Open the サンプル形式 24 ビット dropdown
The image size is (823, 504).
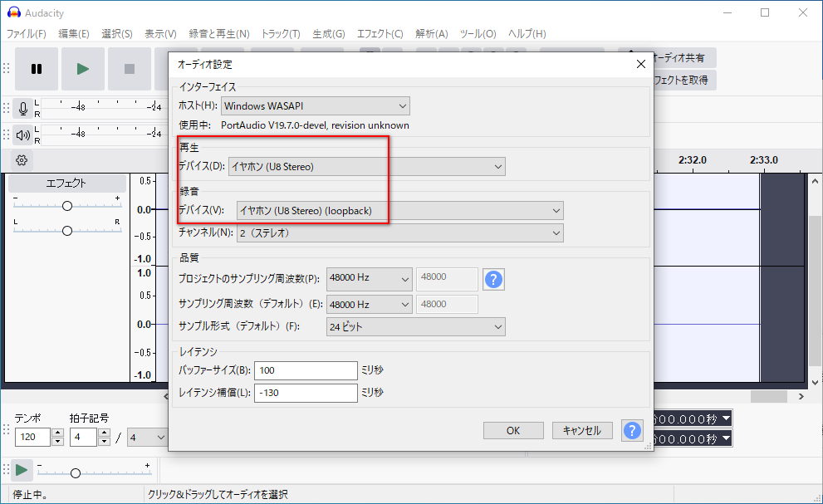416,326
